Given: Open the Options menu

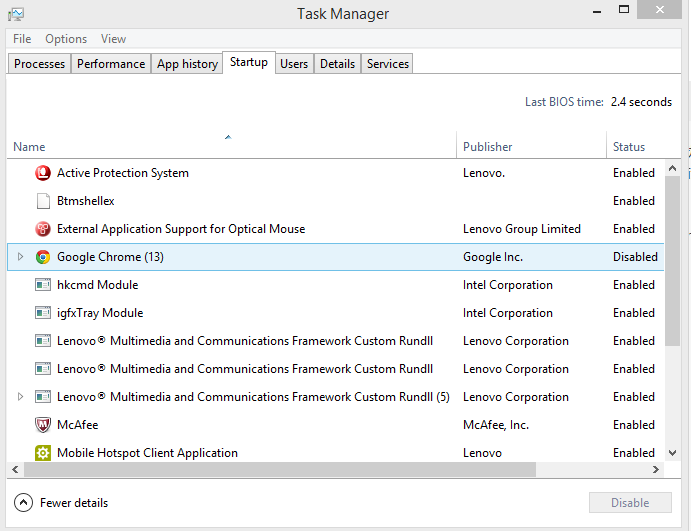Looking at the screenshot, I should (x=66, y=39).
